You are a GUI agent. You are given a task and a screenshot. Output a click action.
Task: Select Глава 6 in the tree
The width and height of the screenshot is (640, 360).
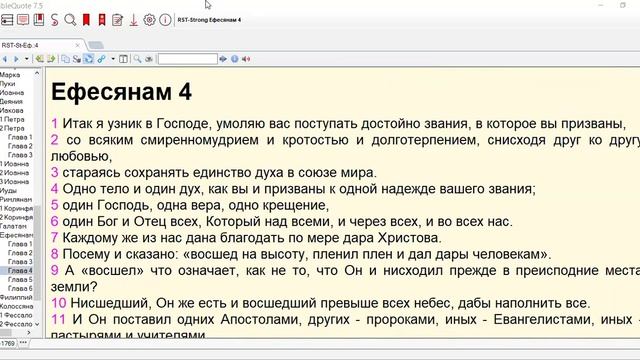click(x=20, y=289)
